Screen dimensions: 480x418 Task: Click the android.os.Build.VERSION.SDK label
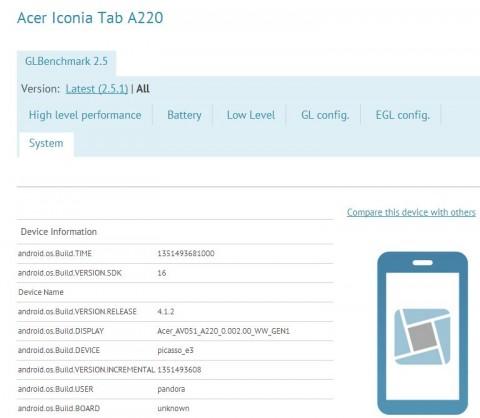(x=70, y=273)
